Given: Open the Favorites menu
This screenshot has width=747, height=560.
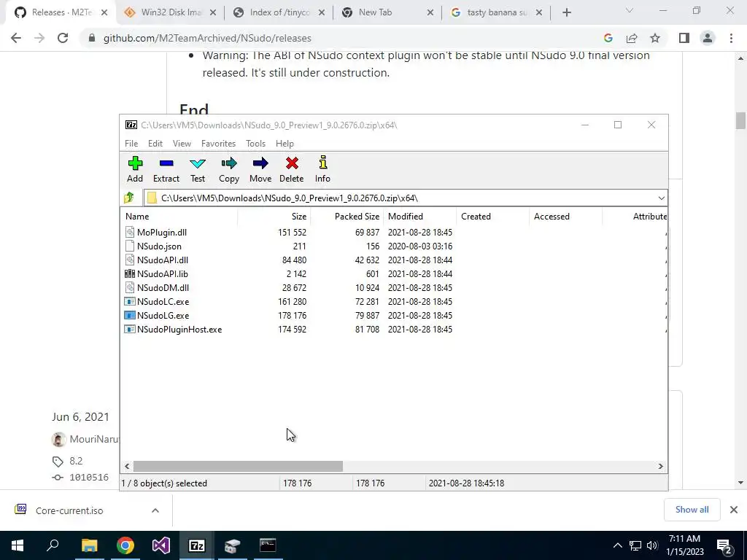Looking at the screenshot, I should (x=219, y=144).
